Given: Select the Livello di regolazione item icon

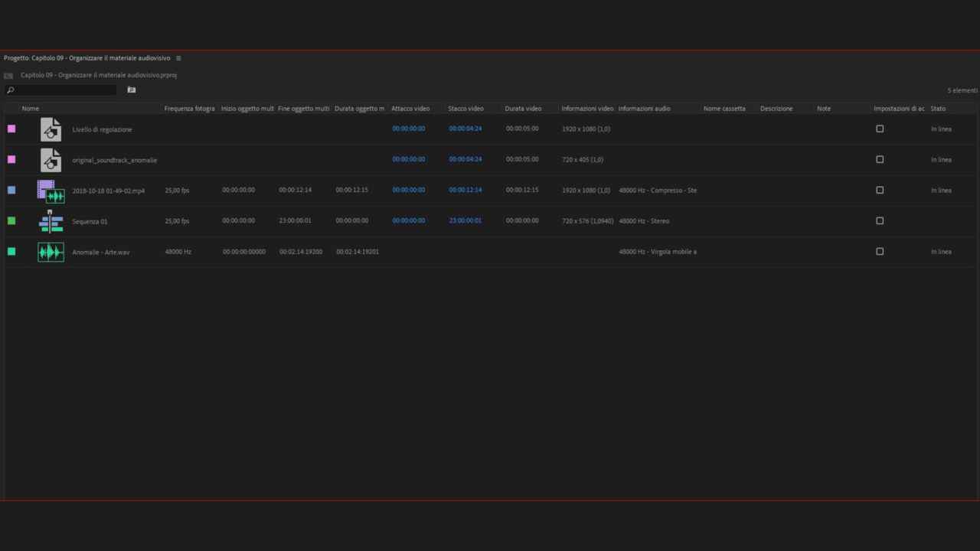Looking at the screenshot, I should (51, 129).
